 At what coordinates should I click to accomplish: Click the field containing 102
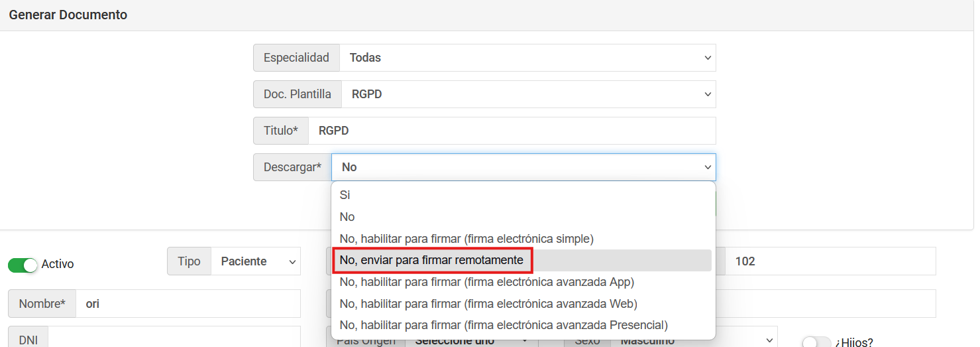(x=830, y=261)
